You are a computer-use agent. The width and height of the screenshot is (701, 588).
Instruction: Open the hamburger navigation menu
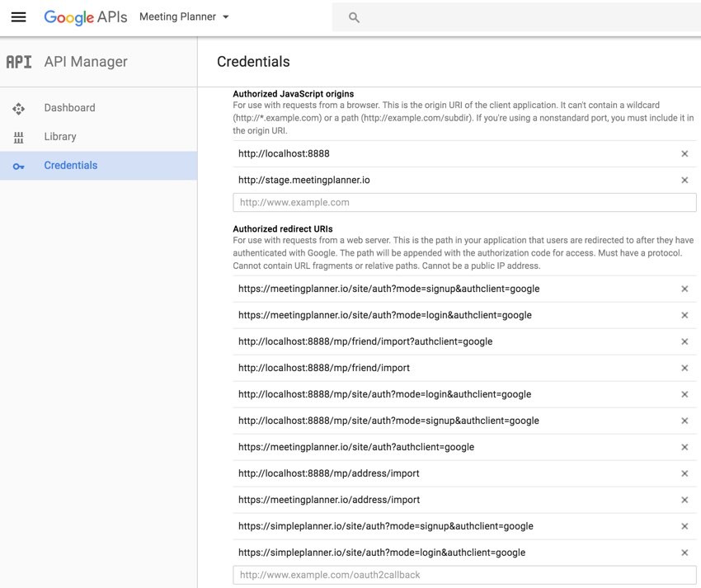(18, 17)
